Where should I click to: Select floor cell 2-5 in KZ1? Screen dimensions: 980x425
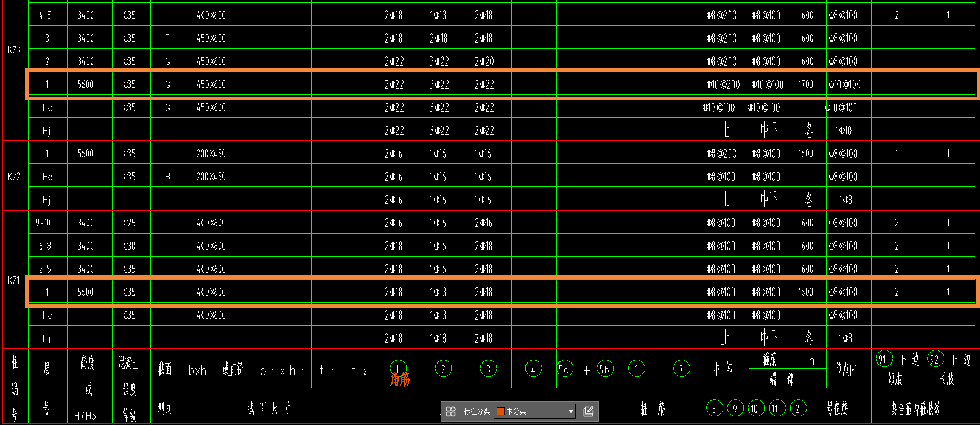coord(45,269)
